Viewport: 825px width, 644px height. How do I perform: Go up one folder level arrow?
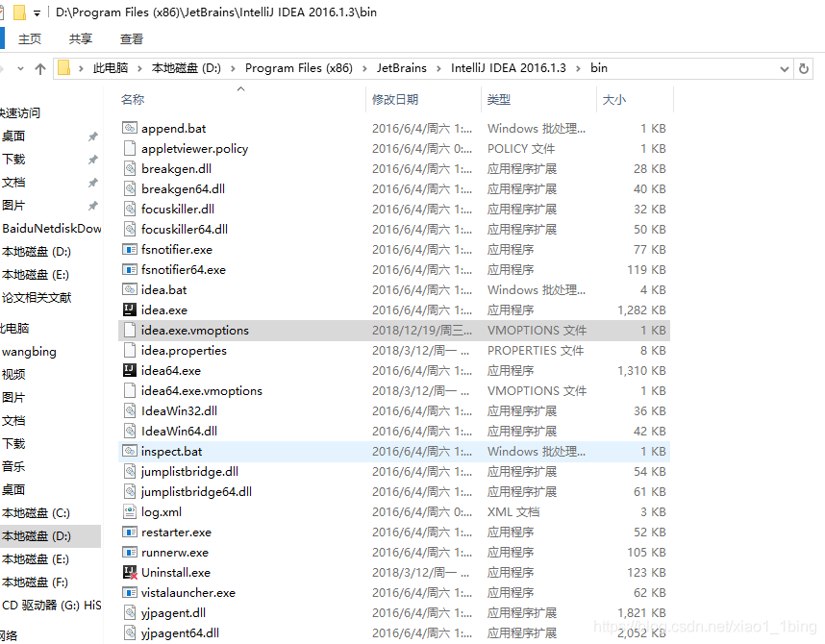(x=40, y=68)
